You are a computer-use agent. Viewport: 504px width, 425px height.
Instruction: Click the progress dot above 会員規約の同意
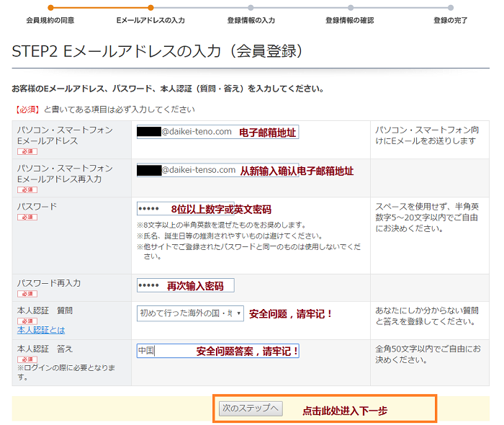tap(50, 8)
